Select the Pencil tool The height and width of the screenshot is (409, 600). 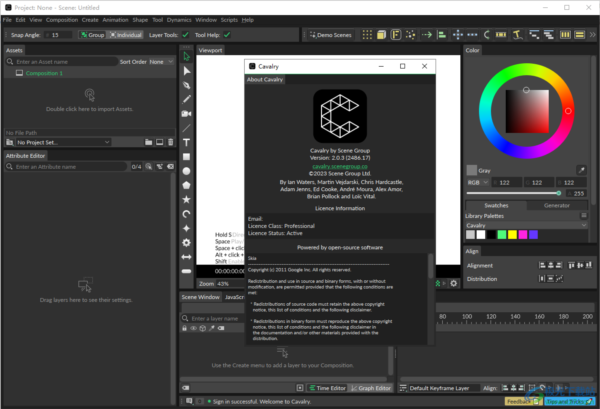pyautogui.click(x=186, y=99)
